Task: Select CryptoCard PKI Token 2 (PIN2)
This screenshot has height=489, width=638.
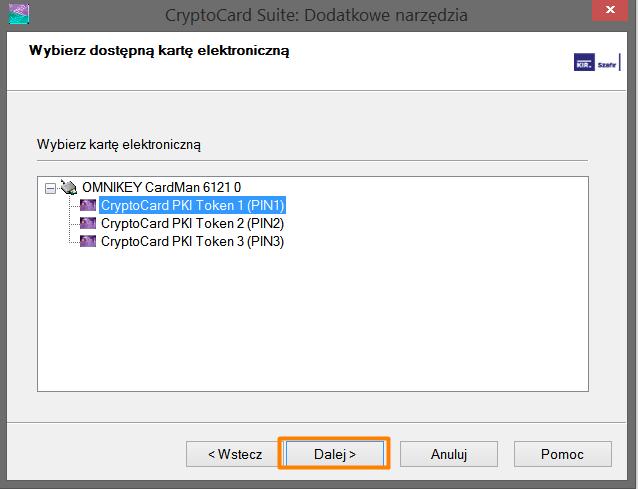Action: pyautogui.click(x=192, y=223)
